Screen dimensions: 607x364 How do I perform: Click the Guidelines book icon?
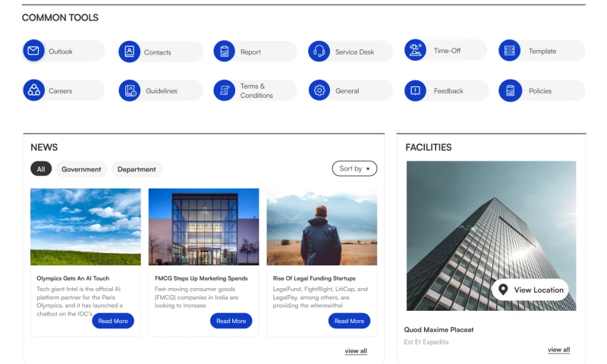(x=129, y=90)
